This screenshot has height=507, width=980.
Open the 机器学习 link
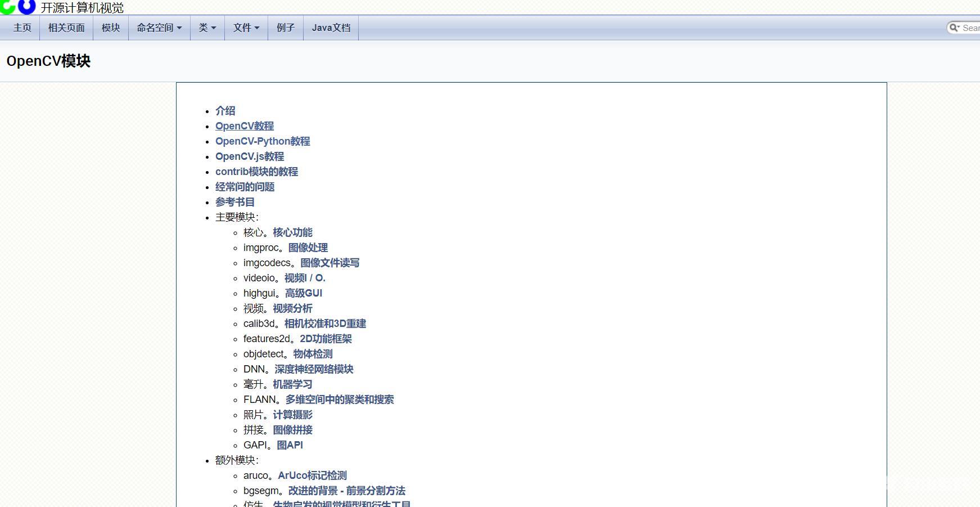tap(292, 384)
